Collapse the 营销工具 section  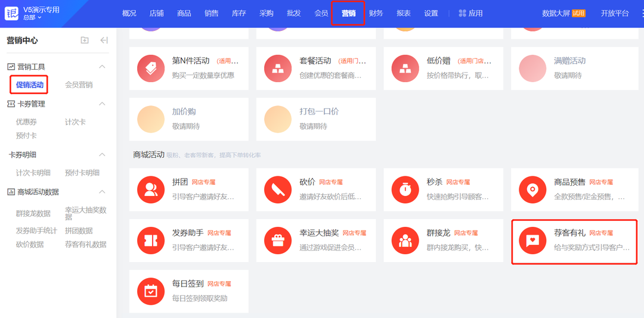tap(102, 67)
